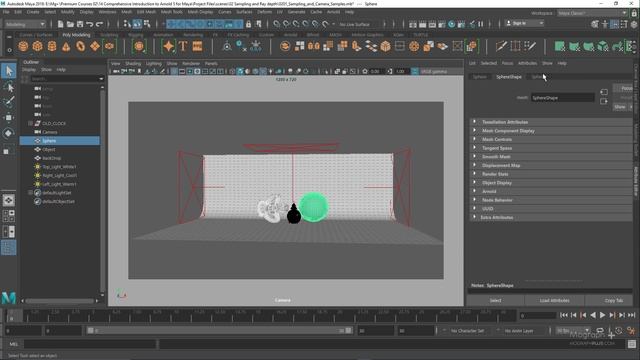Screen dimensions: 640x360
Task: Expand the OLD_CLOCK group in Outliner
Action: 30,123
